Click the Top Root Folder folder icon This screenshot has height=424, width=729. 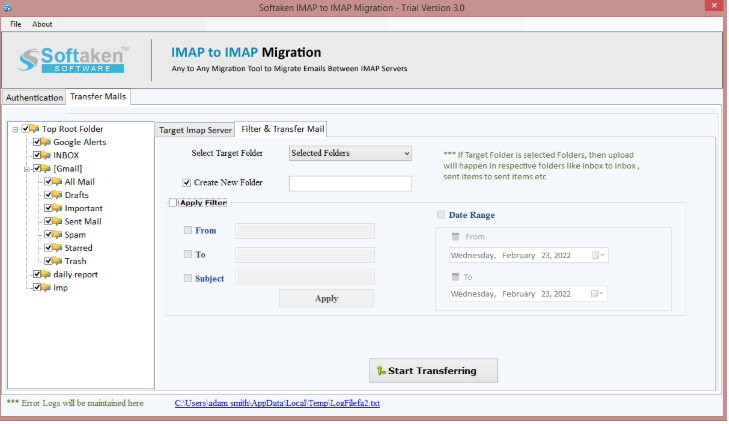coord(34,129)
